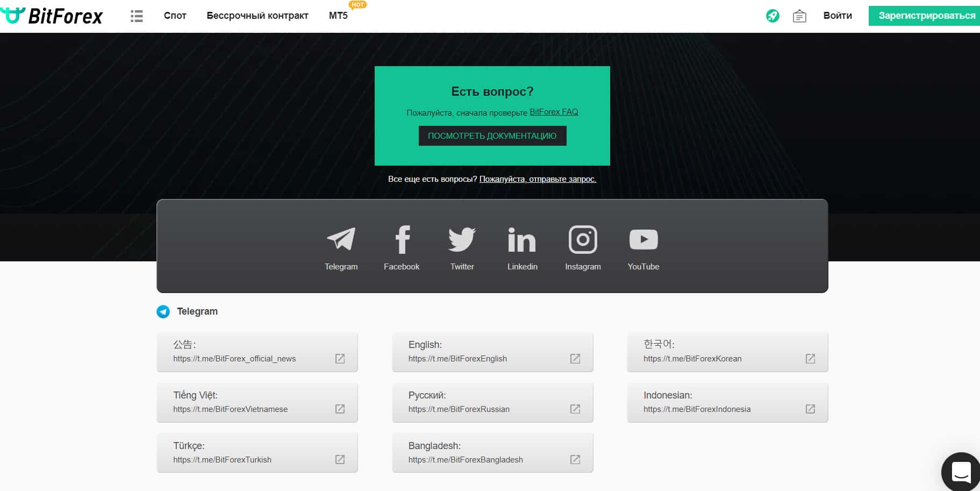Select the YouTube play icon
Image resolution: width=980 pixels, height=491 pixels.
point(643,239)
